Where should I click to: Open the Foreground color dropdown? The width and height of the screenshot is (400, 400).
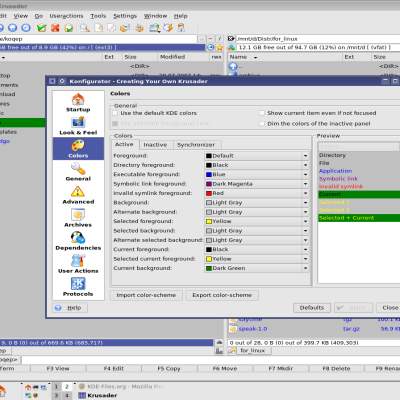point(256,156)
